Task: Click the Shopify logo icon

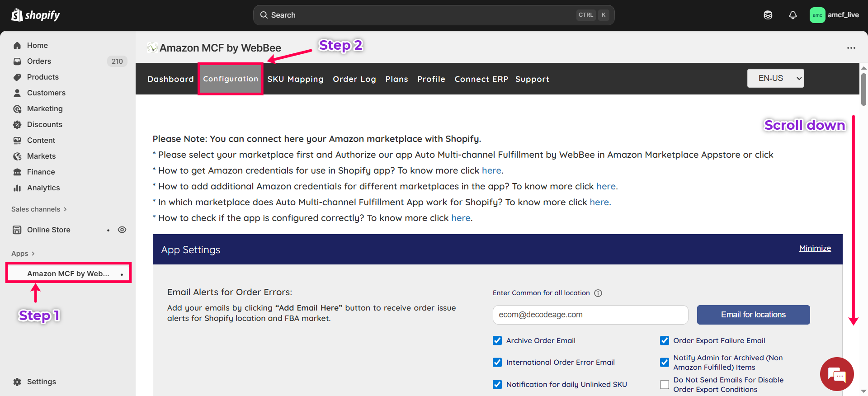Action: (x=17, y=15)
